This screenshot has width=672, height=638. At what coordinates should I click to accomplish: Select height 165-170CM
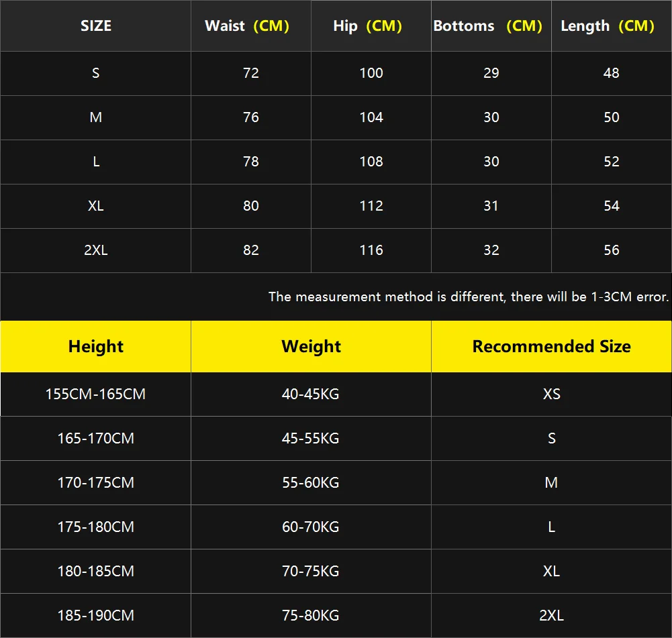click(96, 439)
